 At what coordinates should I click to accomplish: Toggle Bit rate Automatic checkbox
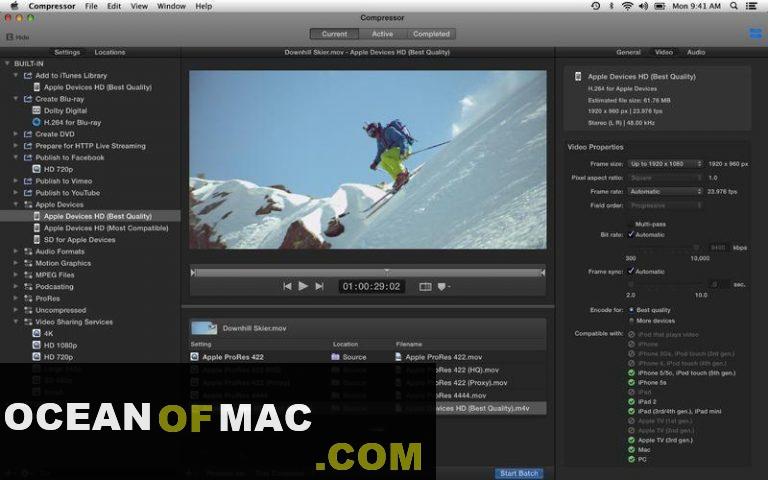[x=631, y=235]
